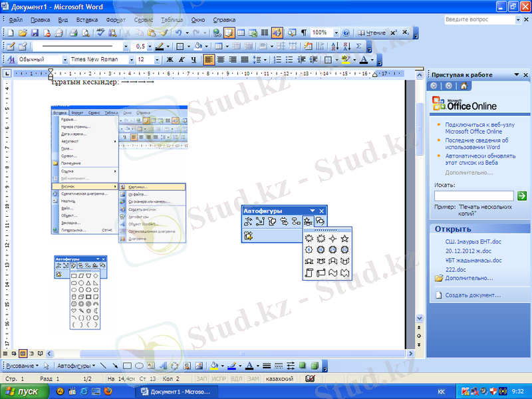This screenshot has width=532, height=399.
Task: Click the Искать search input field
Action: [473, 196]
